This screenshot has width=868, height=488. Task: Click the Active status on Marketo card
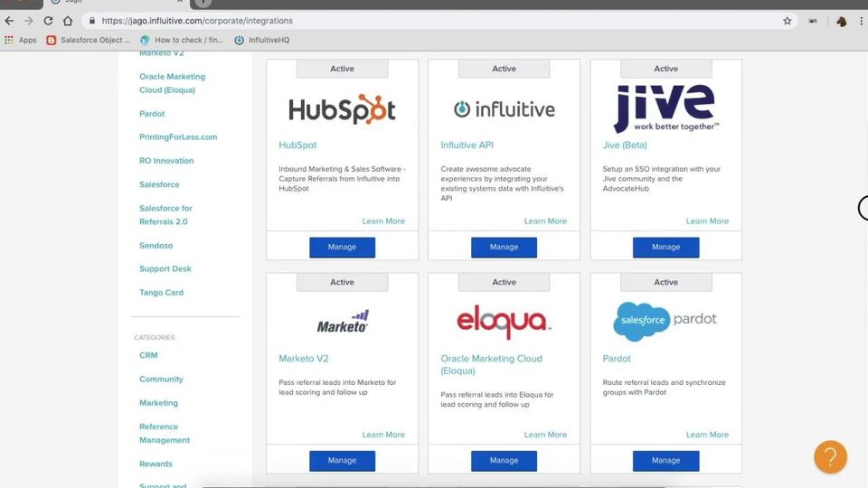coord(342,282)
